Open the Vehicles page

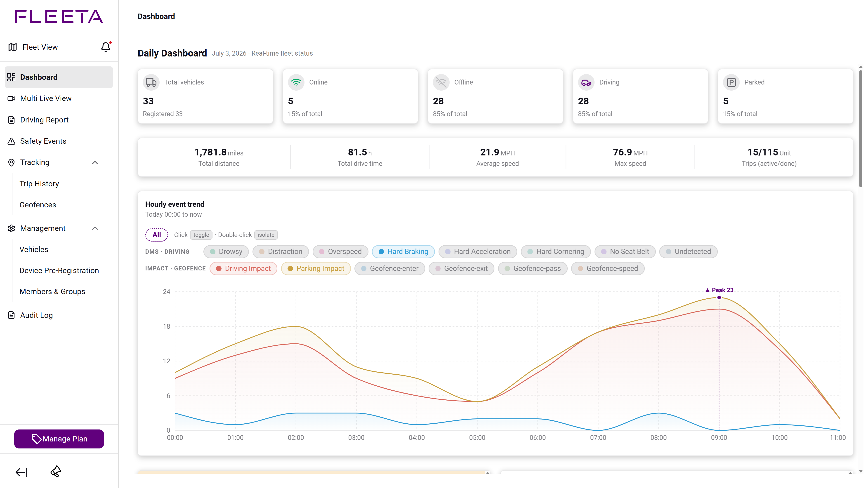34,250
